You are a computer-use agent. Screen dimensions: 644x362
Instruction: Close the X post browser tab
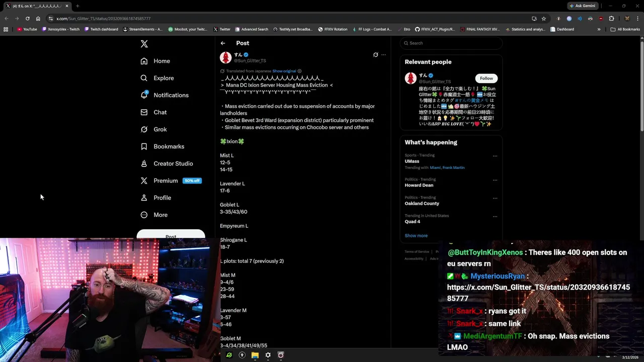click(x=67, y=6)
